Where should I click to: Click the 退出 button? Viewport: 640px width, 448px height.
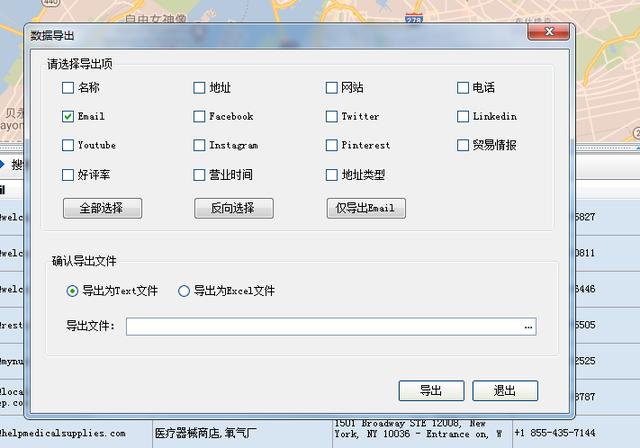click(x=505, y=391)
